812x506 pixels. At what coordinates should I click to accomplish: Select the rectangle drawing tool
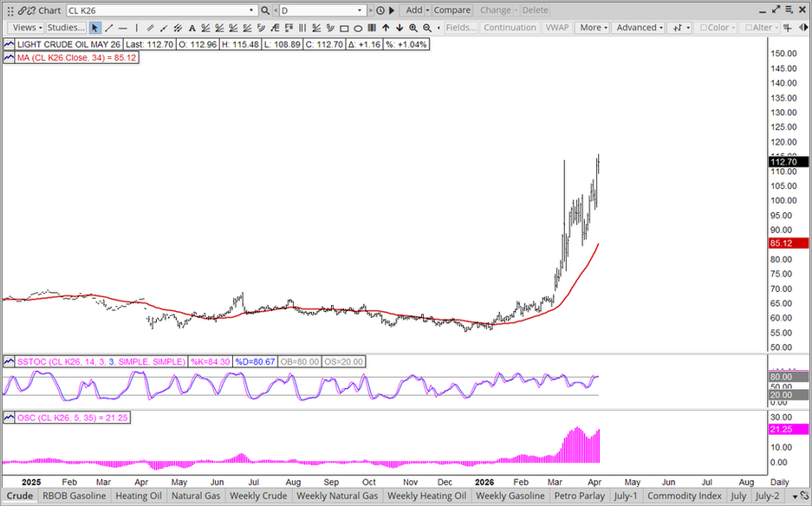pyautogui.click(x=344, y=29)
